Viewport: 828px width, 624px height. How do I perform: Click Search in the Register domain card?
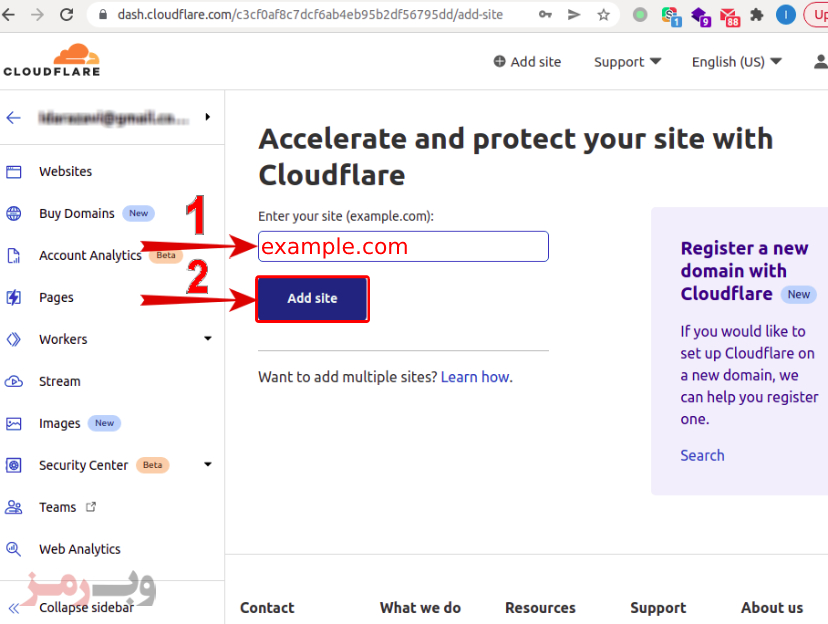coord(702,455)
